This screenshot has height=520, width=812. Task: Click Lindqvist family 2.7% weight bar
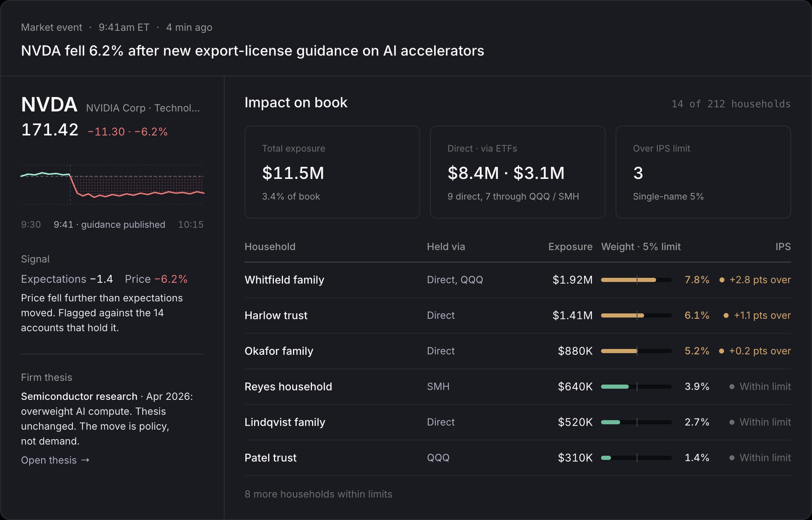pyautogui.click(x=636, y=422)
